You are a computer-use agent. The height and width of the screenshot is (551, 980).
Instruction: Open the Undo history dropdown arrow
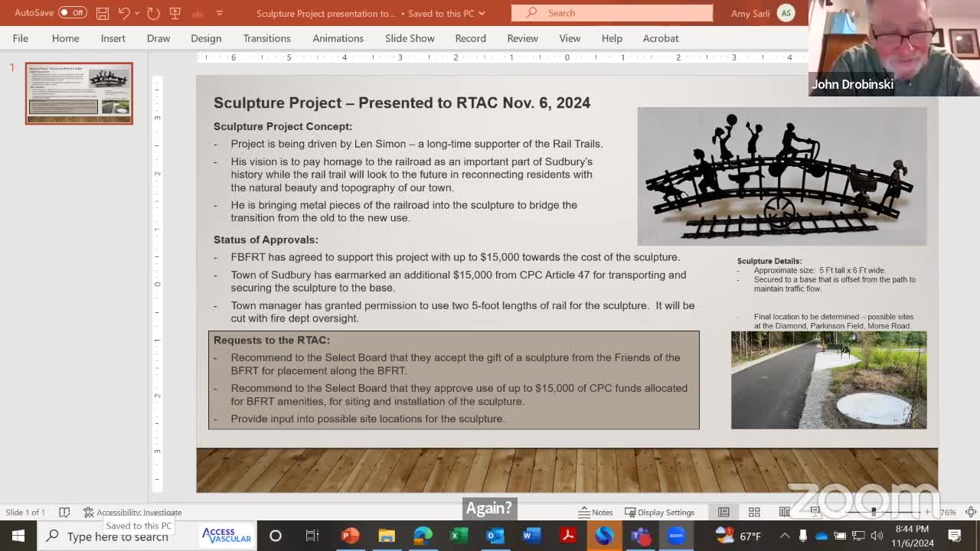pos(136,13)
